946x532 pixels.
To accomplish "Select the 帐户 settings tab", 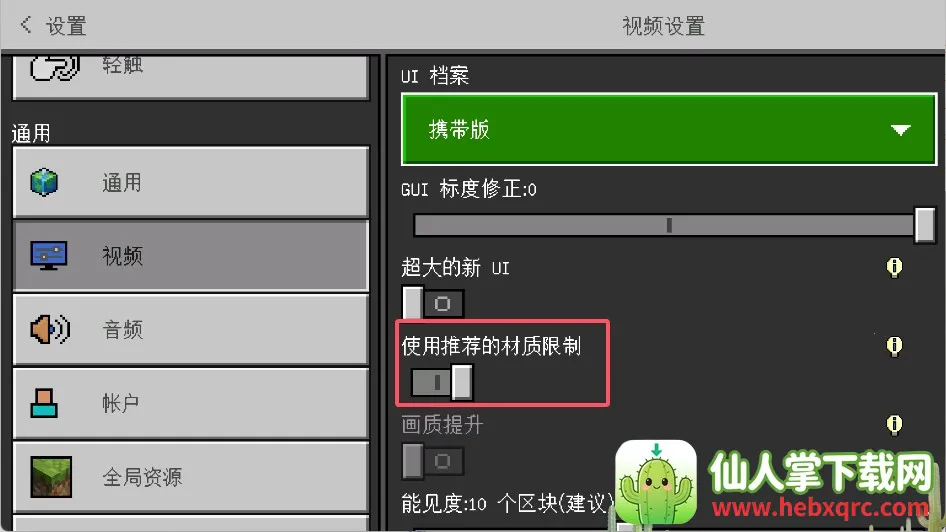I will [x=191, y=403].
